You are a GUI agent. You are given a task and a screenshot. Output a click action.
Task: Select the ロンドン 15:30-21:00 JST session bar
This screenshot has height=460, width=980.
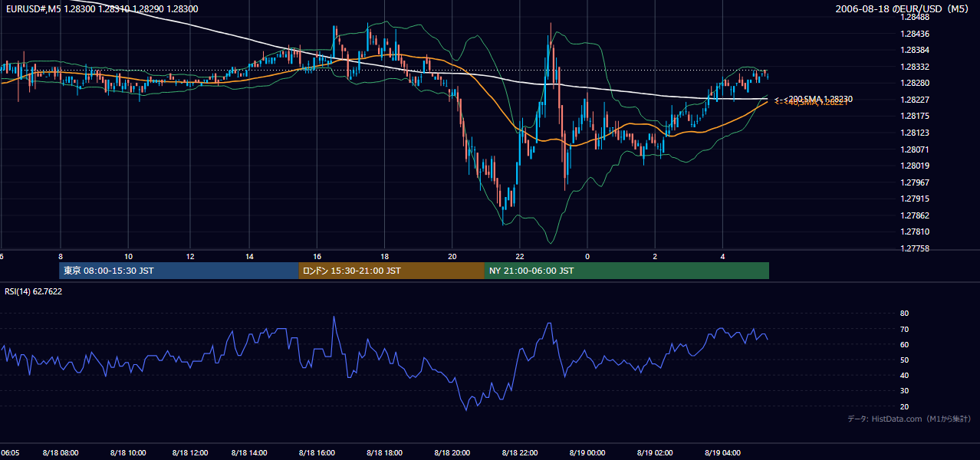click(391, 271)
